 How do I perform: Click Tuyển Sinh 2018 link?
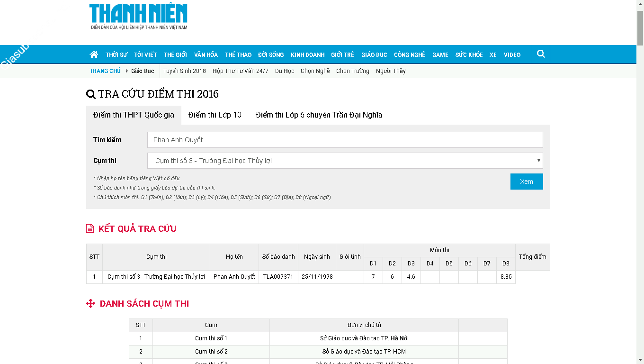pos(185,71)
